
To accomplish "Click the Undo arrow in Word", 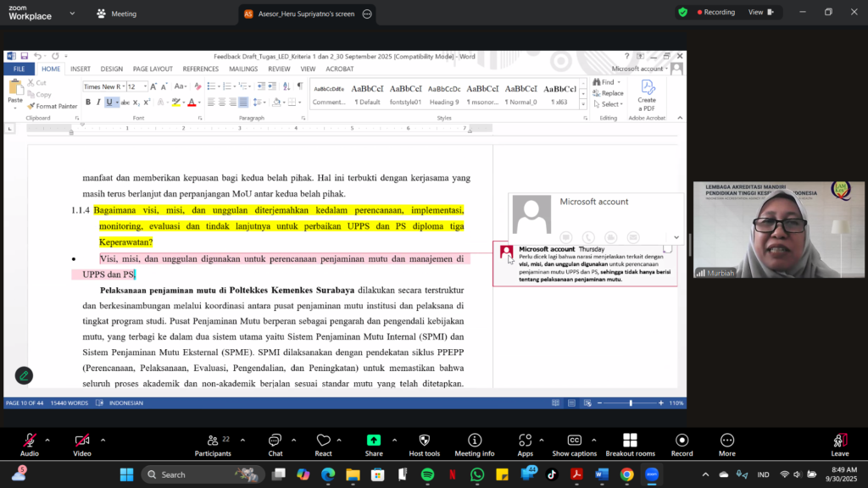I will pos(37,56).
